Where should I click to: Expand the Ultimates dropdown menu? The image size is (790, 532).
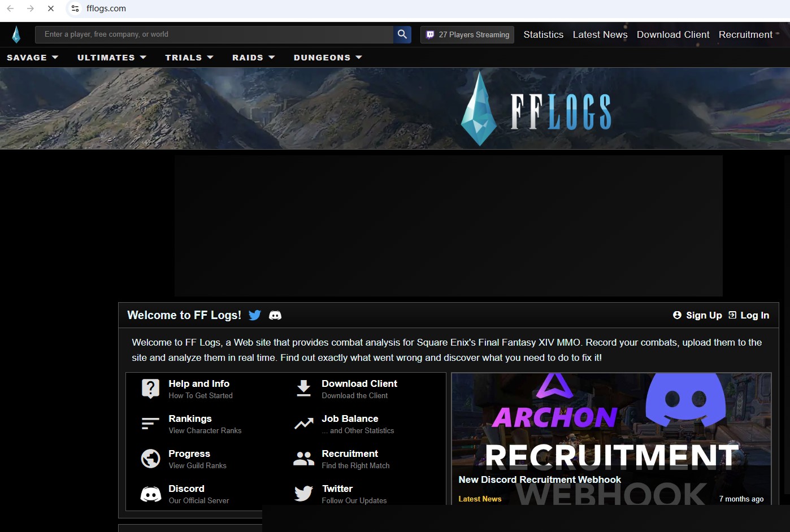111,58
